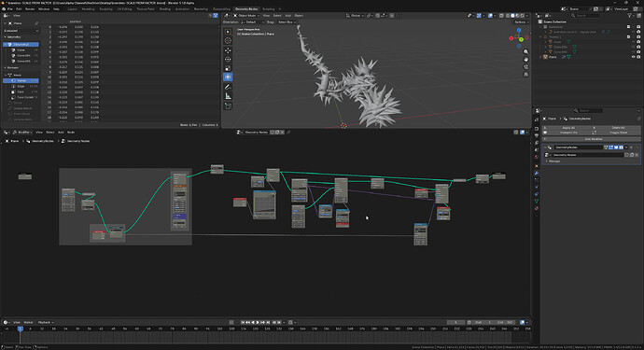Click the Vertex domain row in spreadsheet

[x=21, y=80]
